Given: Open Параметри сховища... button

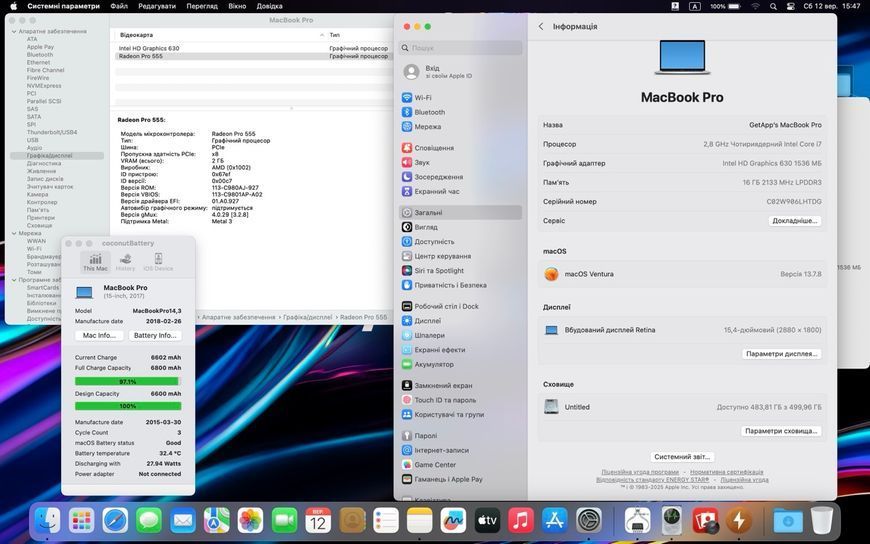Looking at the screenshot, I should (x=781, y=431).
